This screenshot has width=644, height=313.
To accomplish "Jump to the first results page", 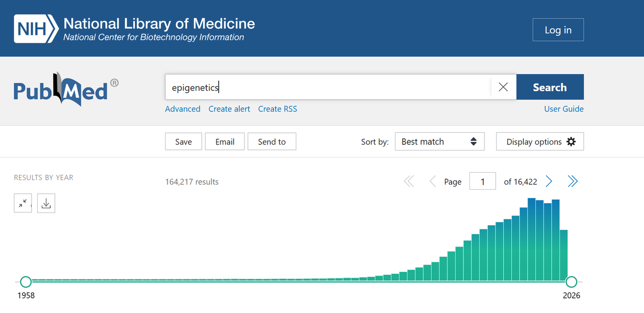I will pyautogui.click(x=409, y=182).
